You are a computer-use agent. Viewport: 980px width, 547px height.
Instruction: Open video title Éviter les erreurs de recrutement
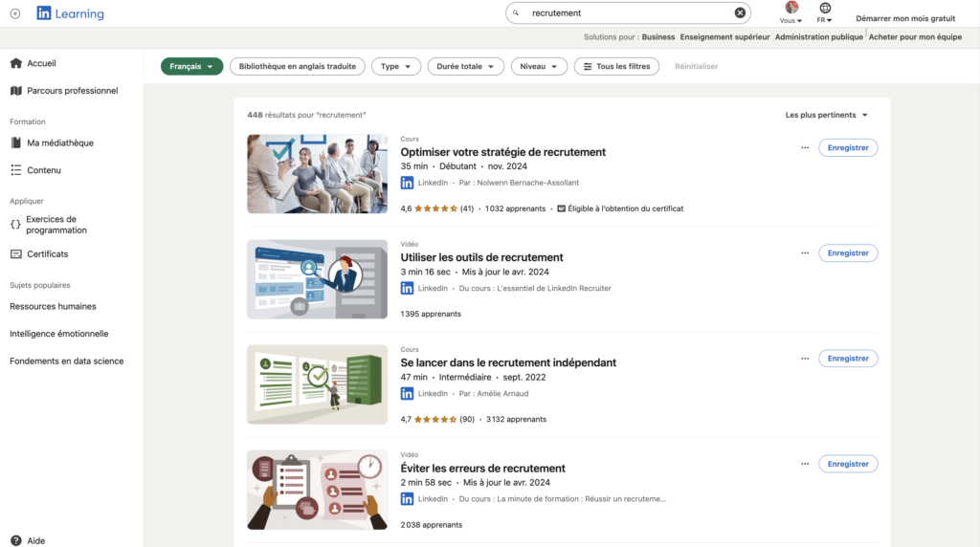[x=482, y=469]
